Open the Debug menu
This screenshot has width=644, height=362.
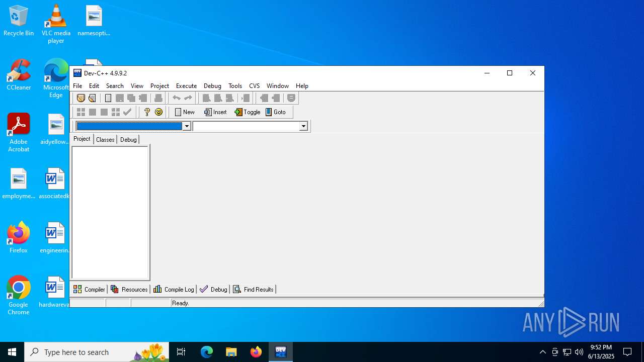(x=212, y=86)
